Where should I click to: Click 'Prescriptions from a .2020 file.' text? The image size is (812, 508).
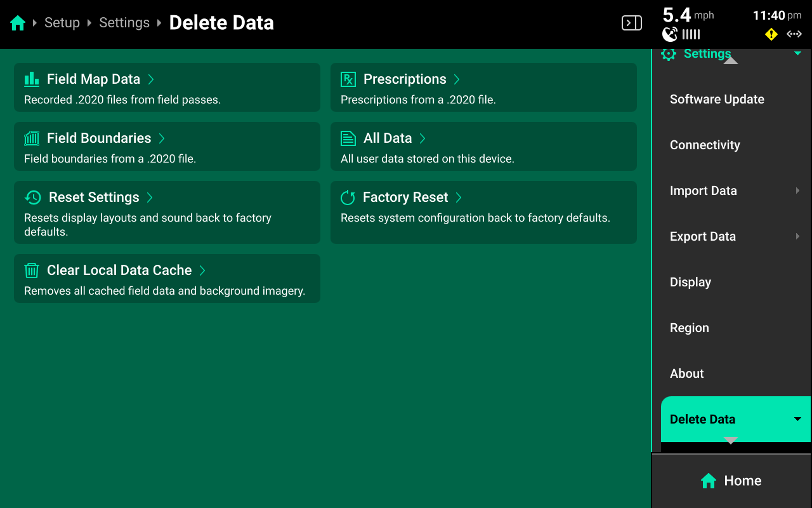[x=418, y=100]
